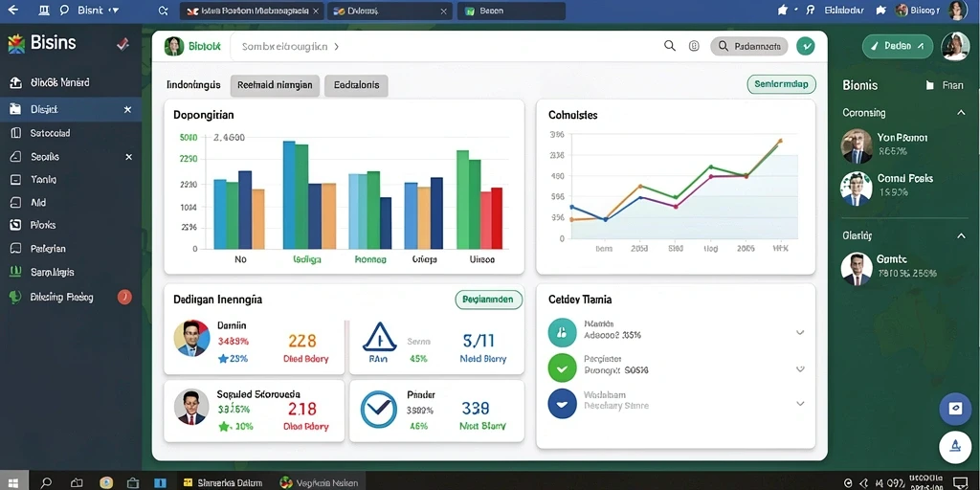Collapse the Glanitg section chevron

pyautogui.click(x=961, y=235)
